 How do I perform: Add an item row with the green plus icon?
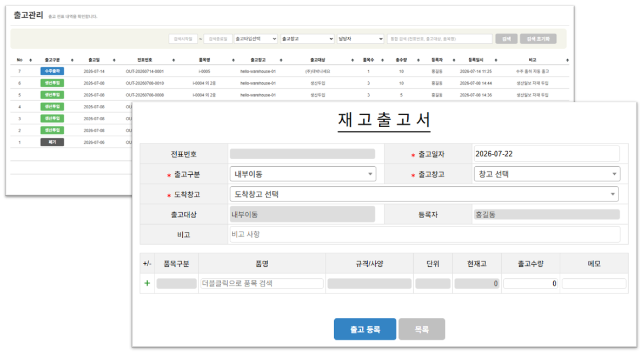tap(147, 284)
